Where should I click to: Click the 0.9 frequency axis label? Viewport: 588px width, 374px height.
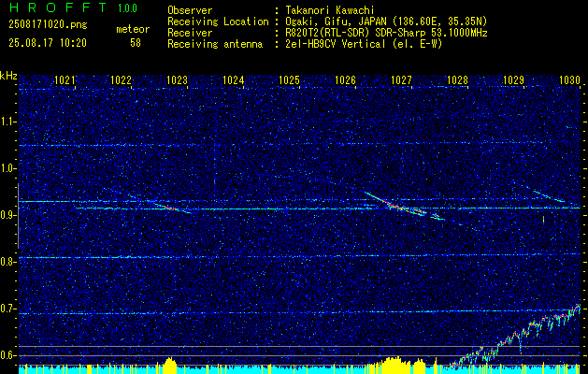[x=8, y=215]
